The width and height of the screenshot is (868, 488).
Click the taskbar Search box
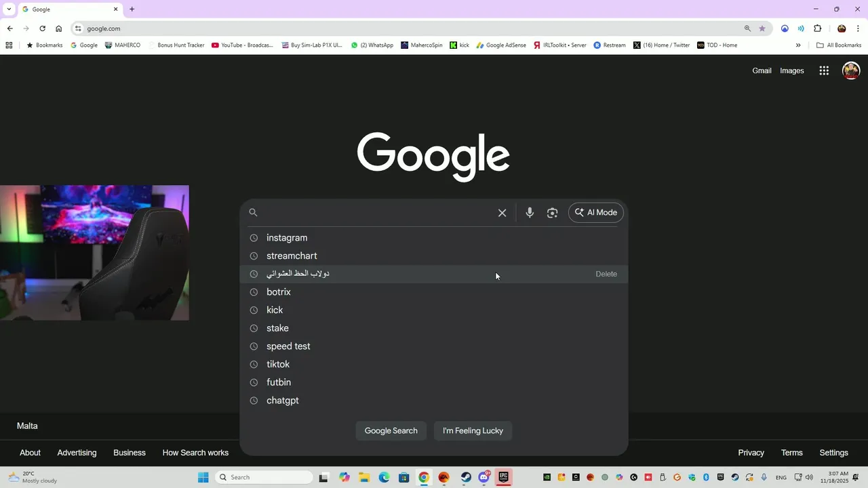click(x=264, y=477)
